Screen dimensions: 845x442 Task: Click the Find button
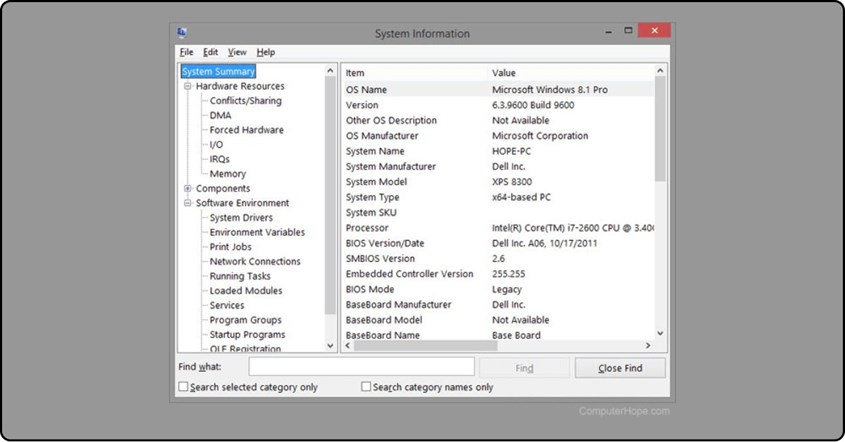tap(524, 368)
